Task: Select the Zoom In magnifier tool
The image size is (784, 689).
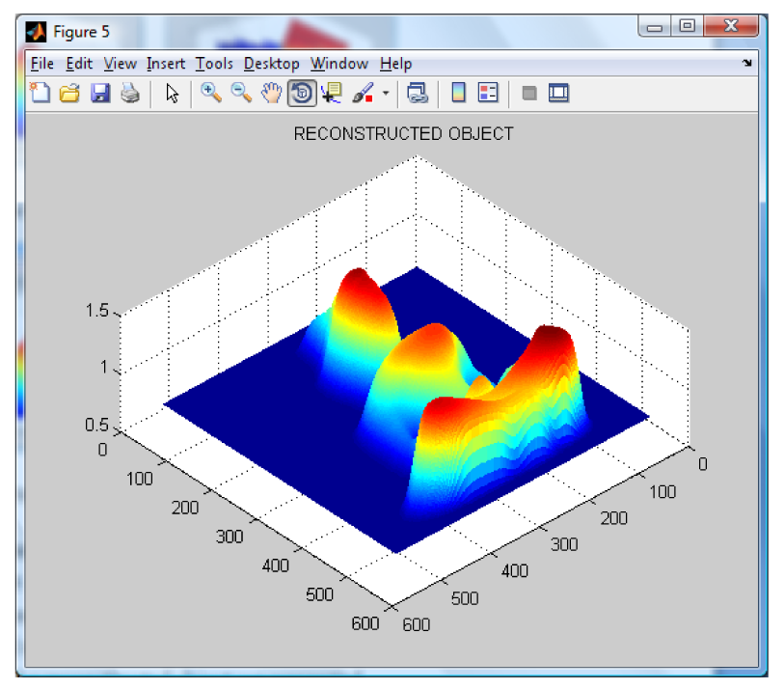Action: (x=210, y=94)
